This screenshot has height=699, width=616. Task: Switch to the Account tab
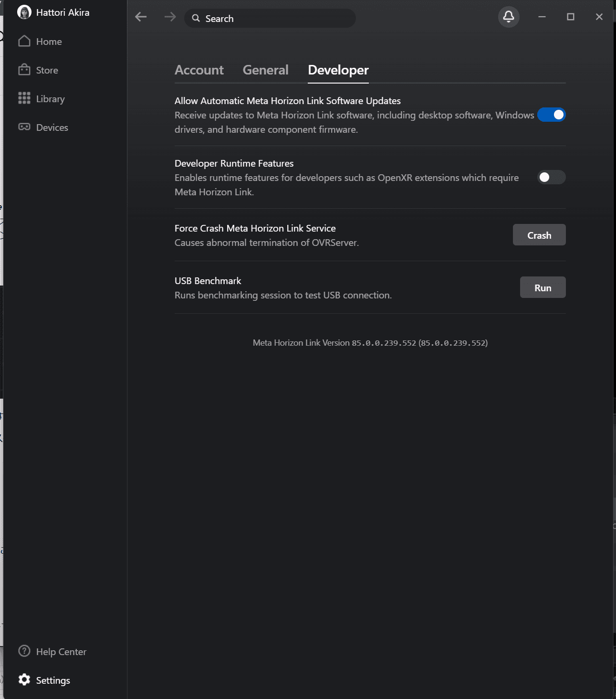point(199,70)
